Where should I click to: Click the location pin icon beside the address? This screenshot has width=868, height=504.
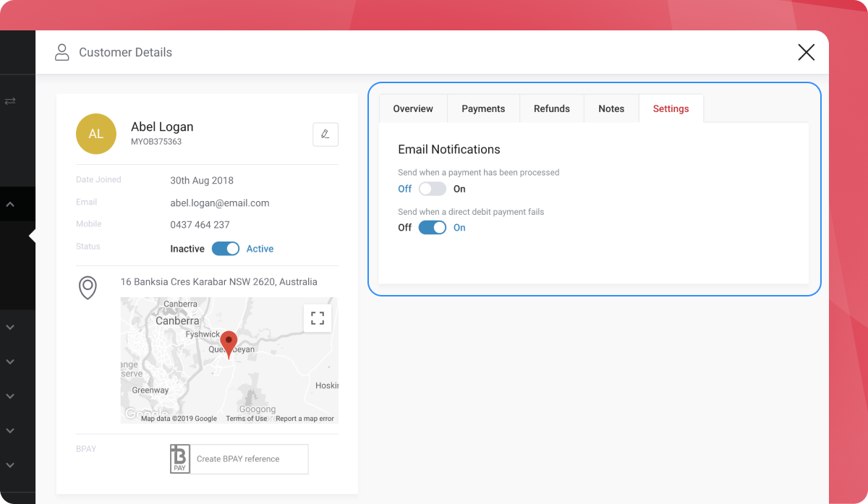tap(88, 287)
